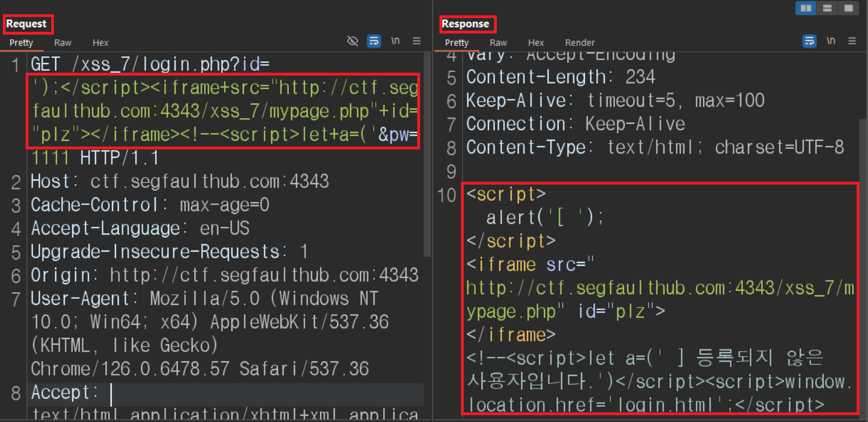Viewport: 868px width, 422px height.
Task: Select combined tabbed layout icon
Action: coord(848,8)
